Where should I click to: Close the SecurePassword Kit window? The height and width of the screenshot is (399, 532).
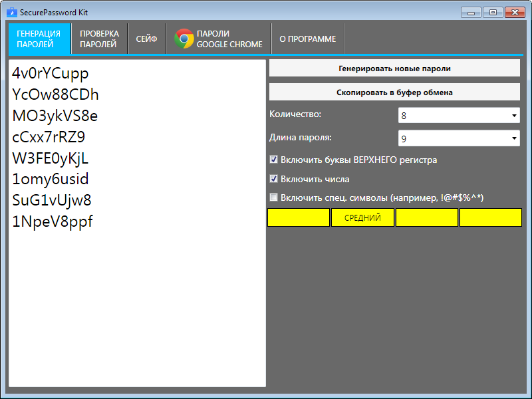tap(515, 13)
